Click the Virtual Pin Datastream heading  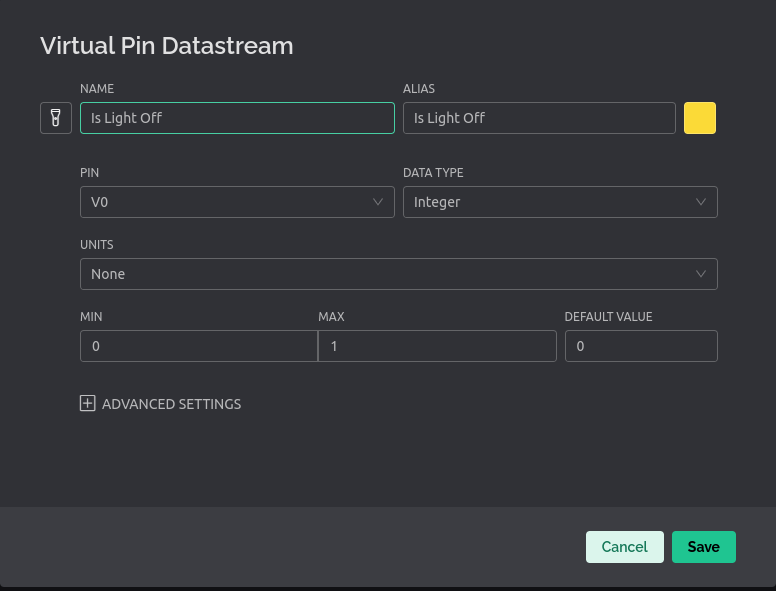pos(166,45)
